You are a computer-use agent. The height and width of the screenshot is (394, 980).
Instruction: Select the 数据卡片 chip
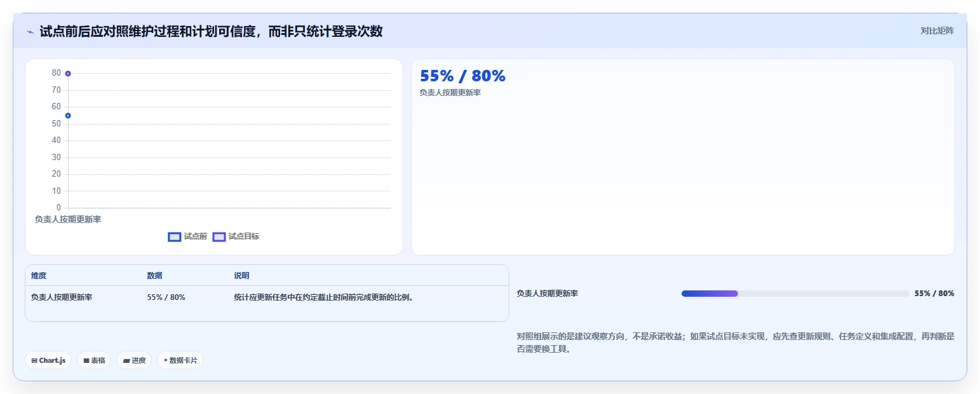180,360
